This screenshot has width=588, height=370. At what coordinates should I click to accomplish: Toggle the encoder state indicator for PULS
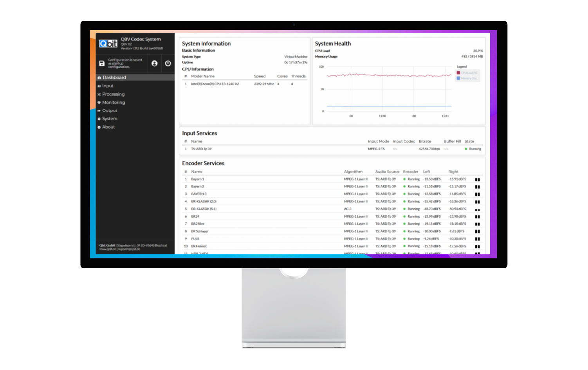(x=405, y=238)
